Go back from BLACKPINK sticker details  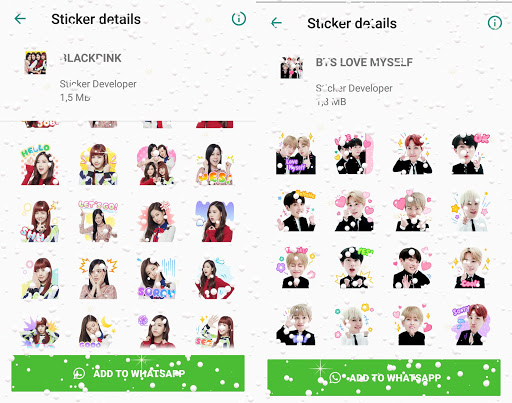pos(20,19)
